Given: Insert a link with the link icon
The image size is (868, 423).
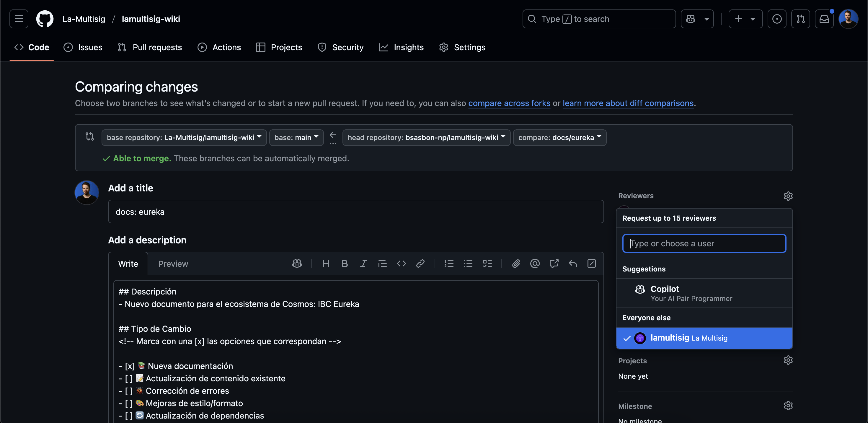Looking at the screenshot, I should tap(420, 263).
